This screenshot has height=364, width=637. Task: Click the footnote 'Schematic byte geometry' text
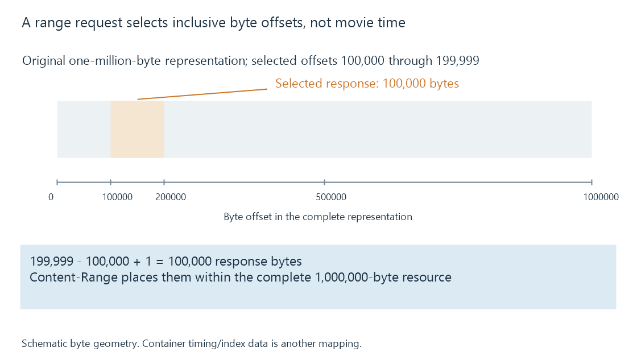191,344
